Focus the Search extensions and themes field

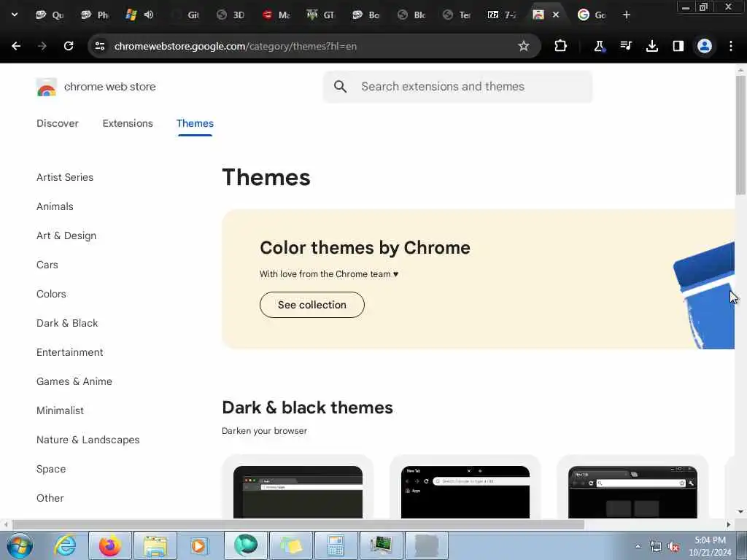[458, 87]
